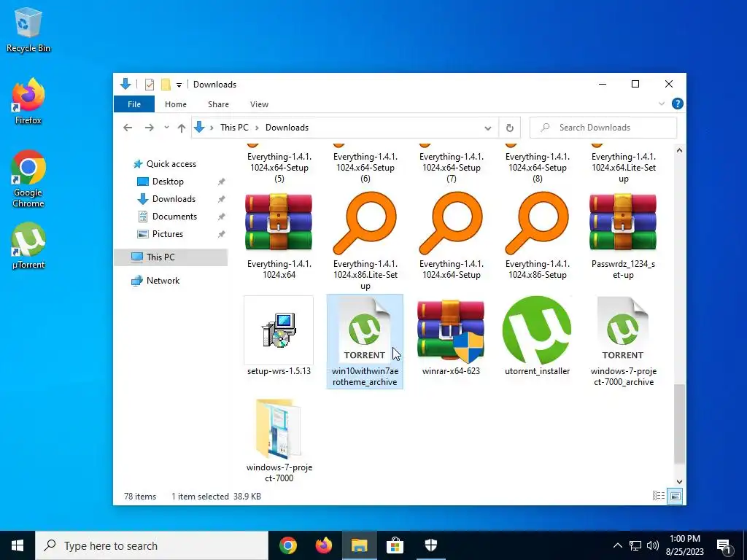Open the recent locations dropdown arrow
747x560 pixels.
(x=166, y=128)
